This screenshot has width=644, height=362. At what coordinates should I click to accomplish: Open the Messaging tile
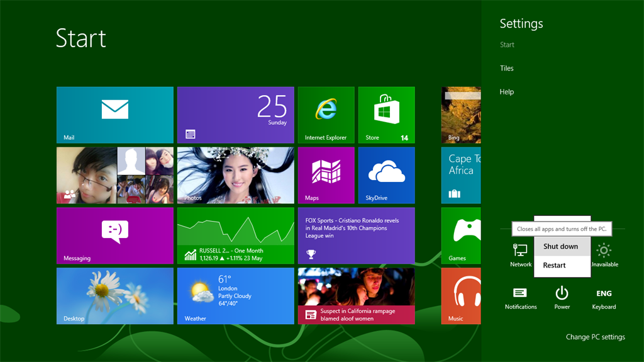pyautogui.click(x=114, y=235)
